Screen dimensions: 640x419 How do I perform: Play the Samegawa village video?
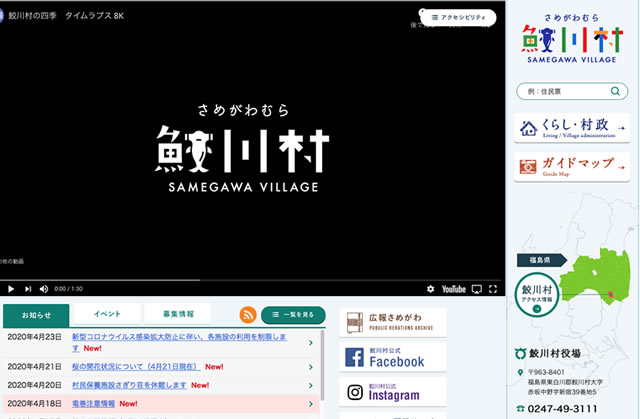11,289
